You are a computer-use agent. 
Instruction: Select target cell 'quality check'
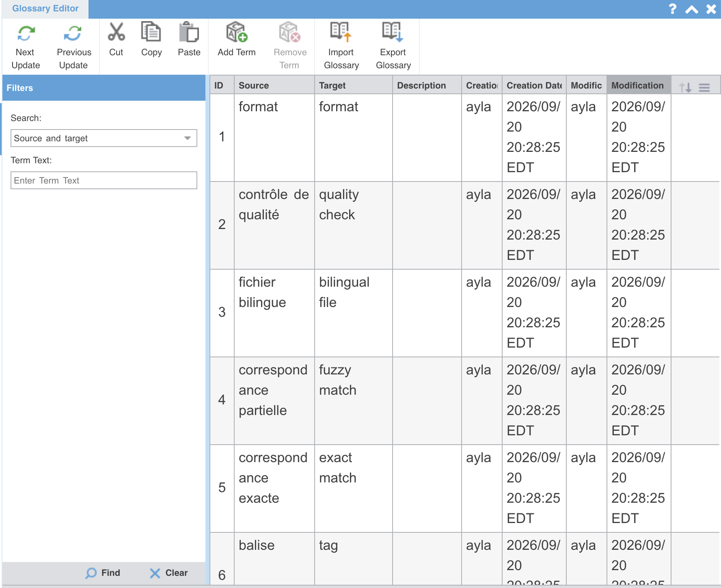click(x=354, y=225)
